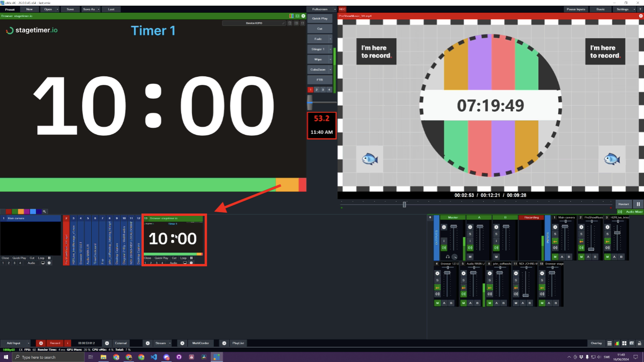Open the Record settings gear icon

(x=41, y=343)
